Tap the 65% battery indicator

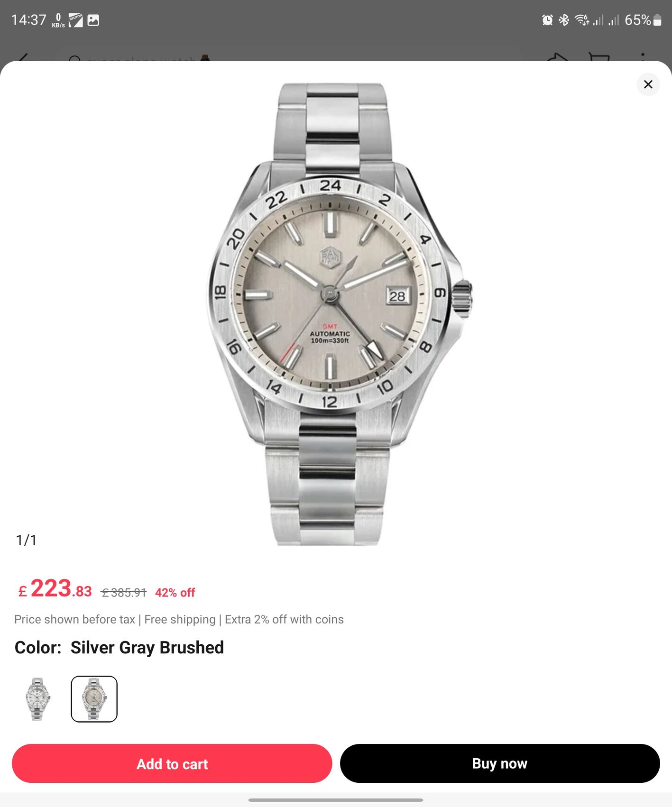643,20
